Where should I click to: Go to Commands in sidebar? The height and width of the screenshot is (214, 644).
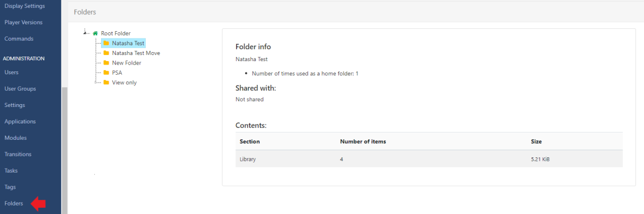coord(19,39)
